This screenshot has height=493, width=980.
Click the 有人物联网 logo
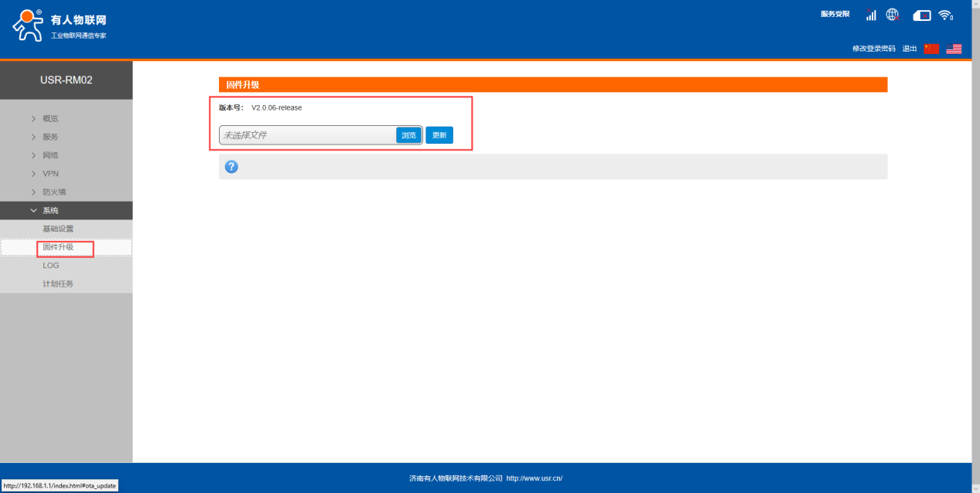click(x=60, y=25)
